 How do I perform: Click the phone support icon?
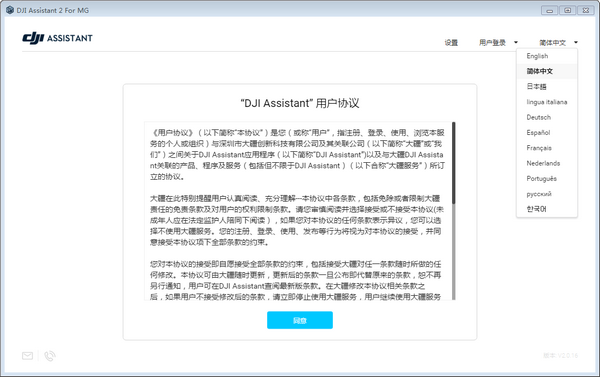(50, 356)
